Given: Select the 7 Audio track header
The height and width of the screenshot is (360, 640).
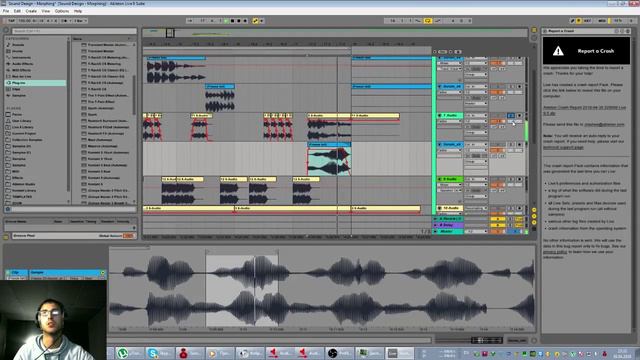Looking at the screenshot, I should (x=450, y=116).
